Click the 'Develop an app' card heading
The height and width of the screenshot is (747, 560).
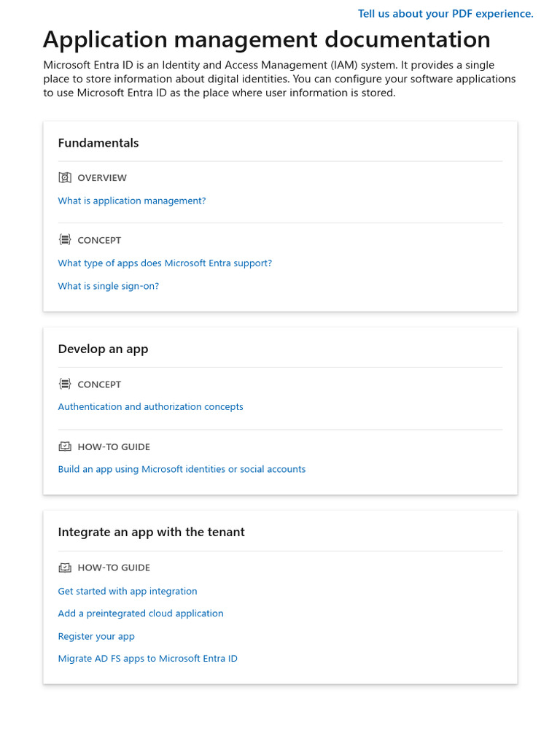pos(103,349)
